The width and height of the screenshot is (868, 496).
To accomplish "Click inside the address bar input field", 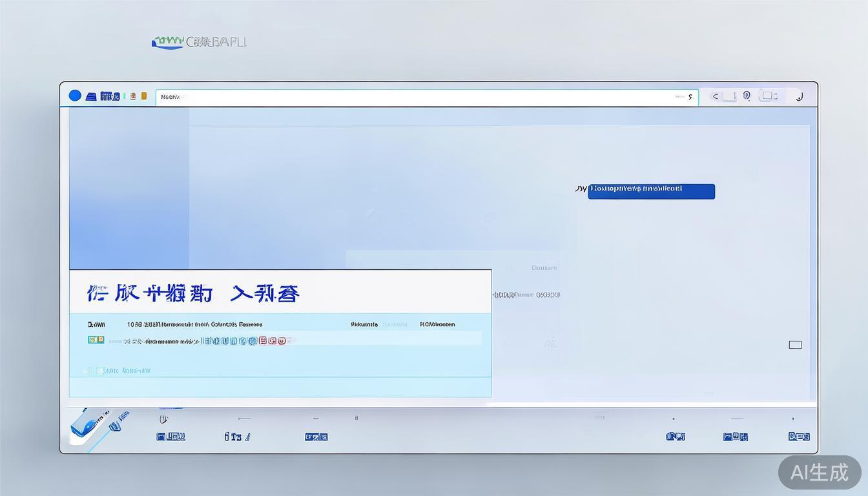I will (x=387, y=96).
